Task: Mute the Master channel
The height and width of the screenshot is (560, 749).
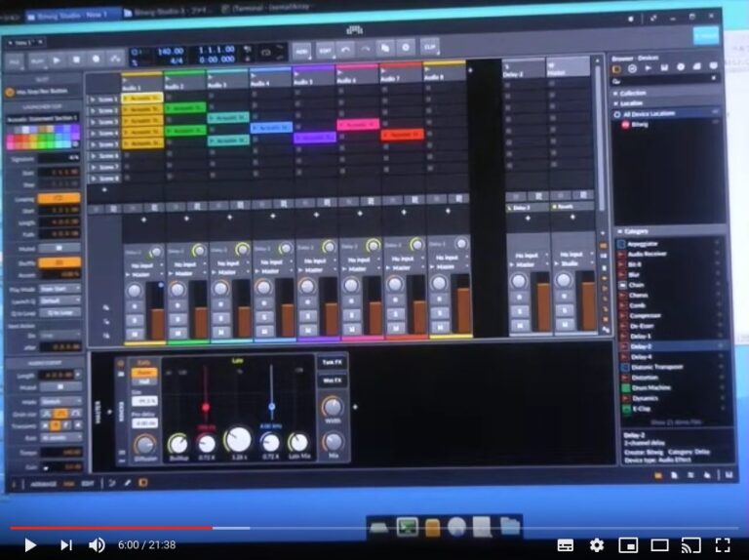Action: click(x=564, y=324)
